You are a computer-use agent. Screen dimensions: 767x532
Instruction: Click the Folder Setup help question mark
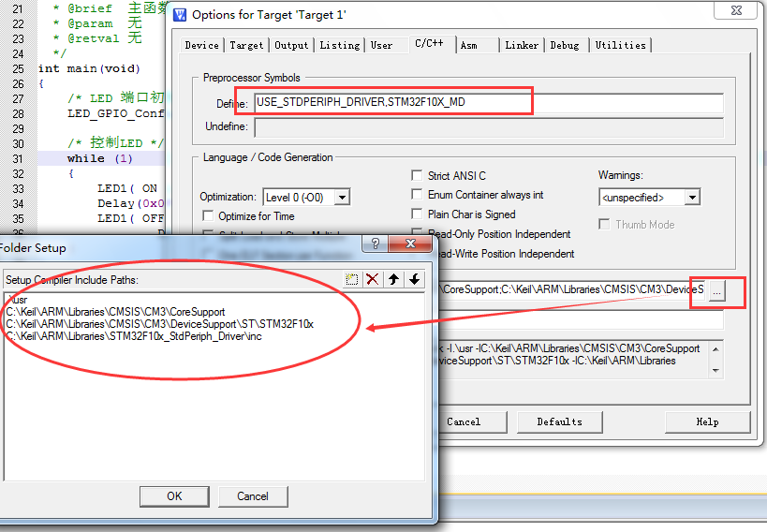click(376, 244)
